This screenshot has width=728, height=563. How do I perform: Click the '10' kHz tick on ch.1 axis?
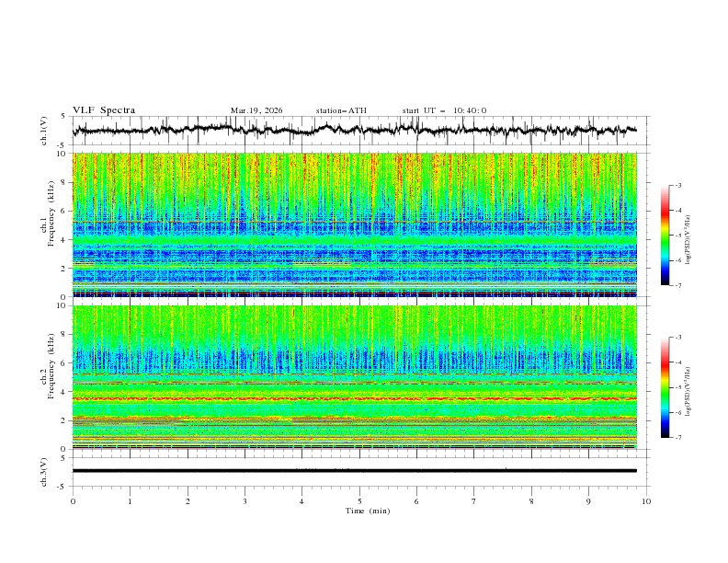[63, 154]
